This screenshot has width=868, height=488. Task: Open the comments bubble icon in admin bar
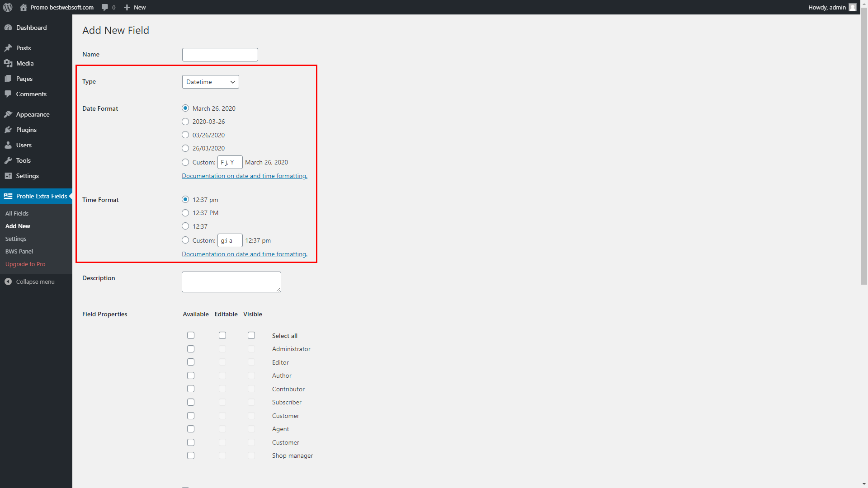click(104, 7)
